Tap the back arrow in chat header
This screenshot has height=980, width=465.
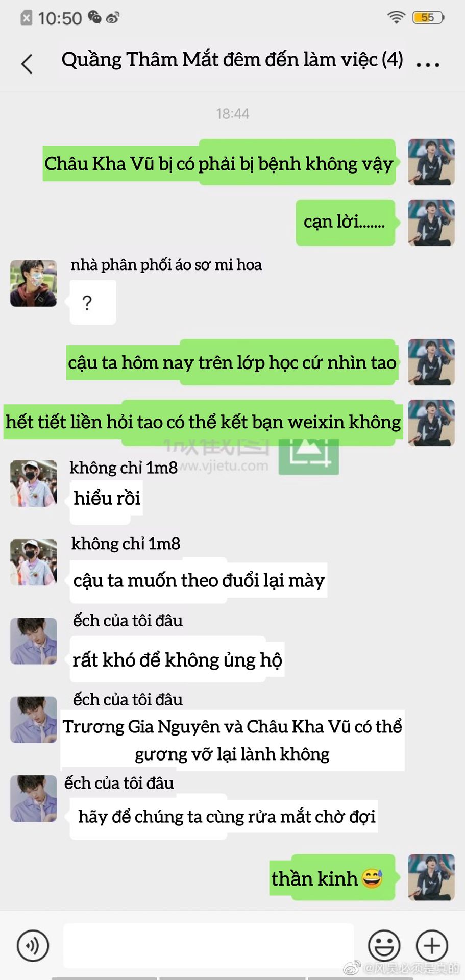[x=27, y=64]
